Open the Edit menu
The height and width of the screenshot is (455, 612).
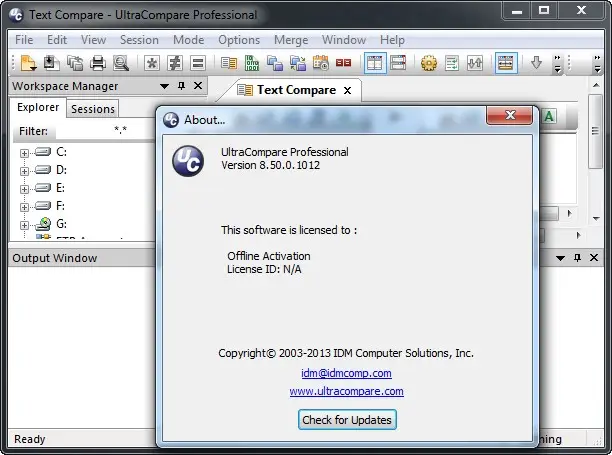(x=57, y=40)
